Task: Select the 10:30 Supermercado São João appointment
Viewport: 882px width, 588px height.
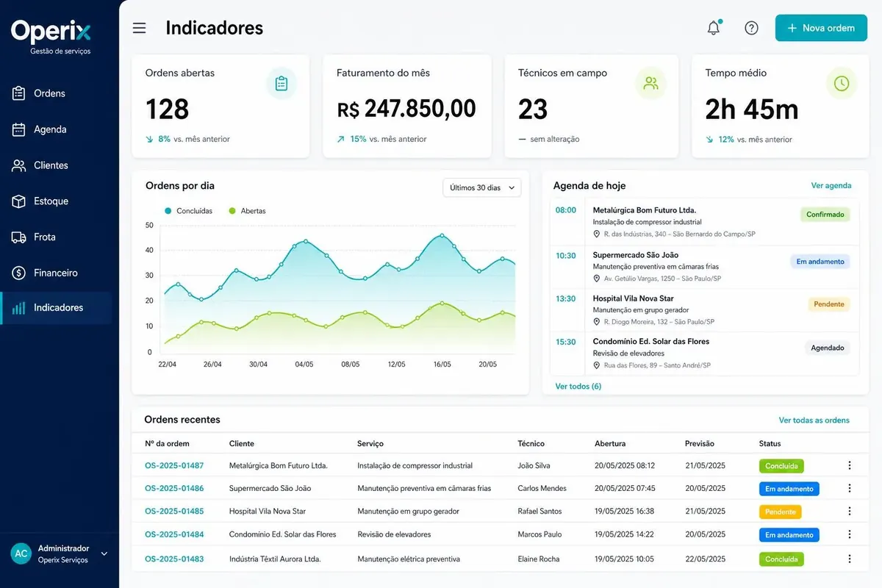Action: coord(704,267)
